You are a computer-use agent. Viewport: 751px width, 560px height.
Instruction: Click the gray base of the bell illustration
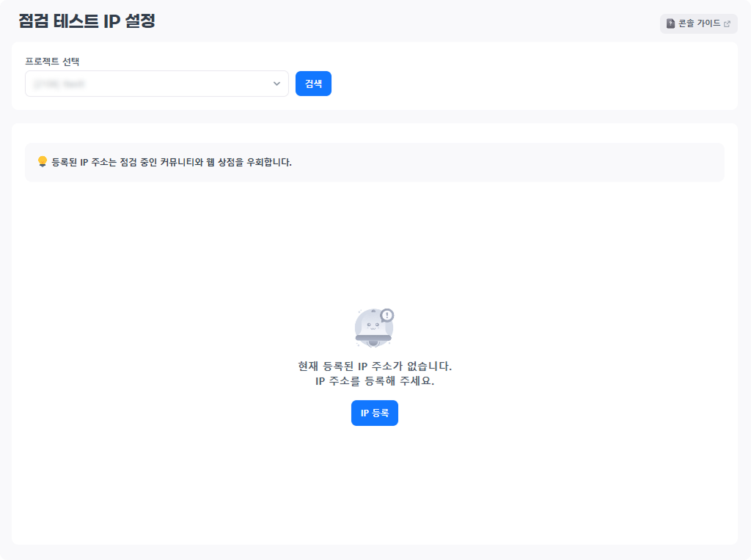tap(373, 338)
